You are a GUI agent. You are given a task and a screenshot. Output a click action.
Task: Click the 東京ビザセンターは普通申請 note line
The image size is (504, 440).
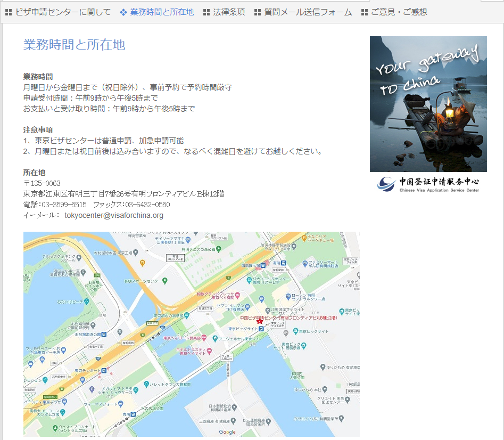tap(103, 140)
